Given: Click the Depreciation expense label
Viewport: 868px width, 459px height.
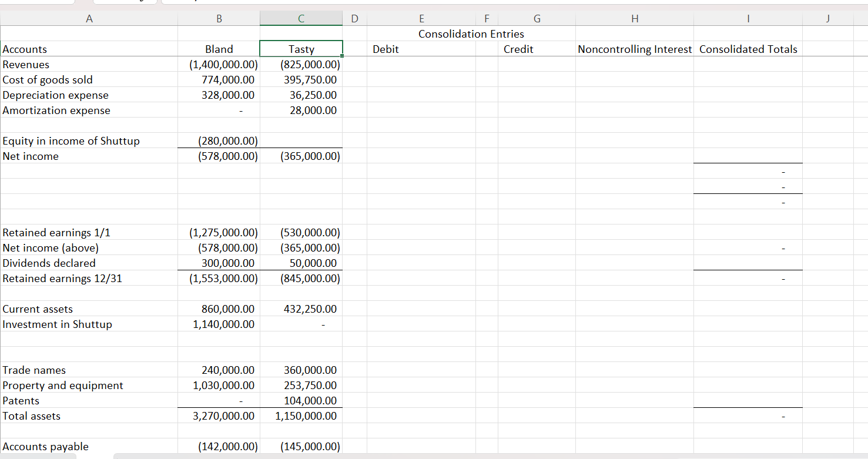Looking at the screenshot, I should point(56,95).
